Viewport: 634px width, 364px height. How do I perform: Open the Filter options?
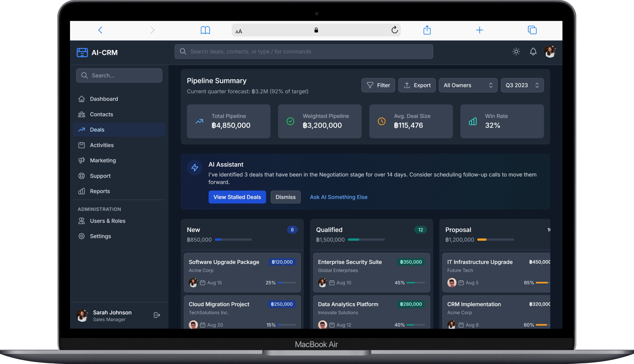pyautogui.click(x=378, y=85)
